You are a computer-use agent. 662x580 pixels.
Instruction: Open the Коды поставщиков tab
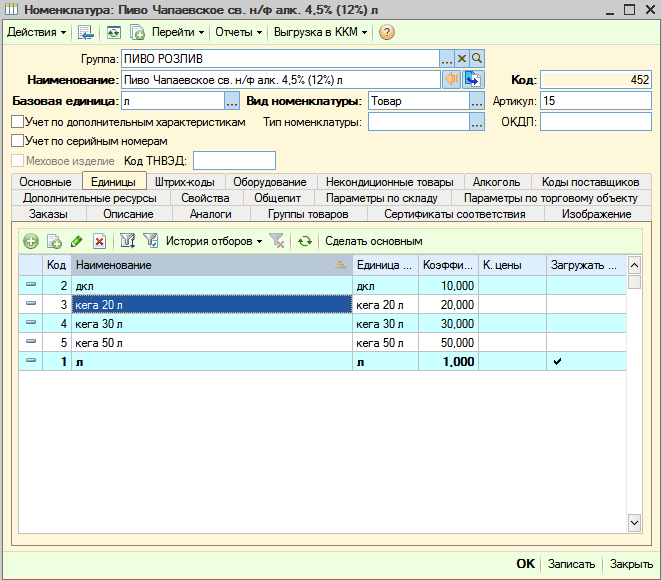(590, 182)
